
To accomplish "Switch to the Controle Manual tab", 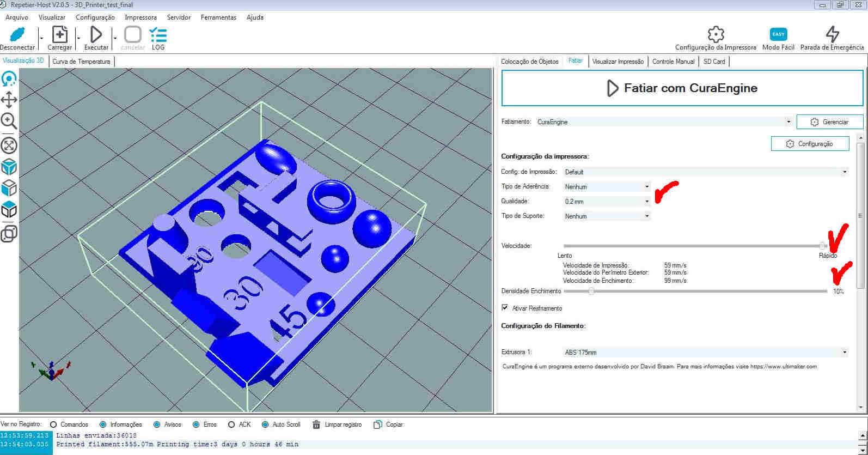I will tap(674, 62).
